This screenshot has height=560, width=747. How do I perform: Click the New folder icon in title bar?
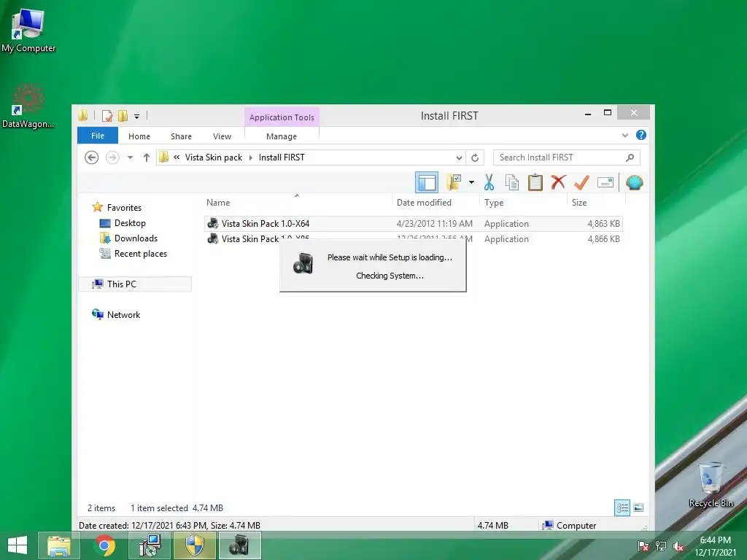123,116
